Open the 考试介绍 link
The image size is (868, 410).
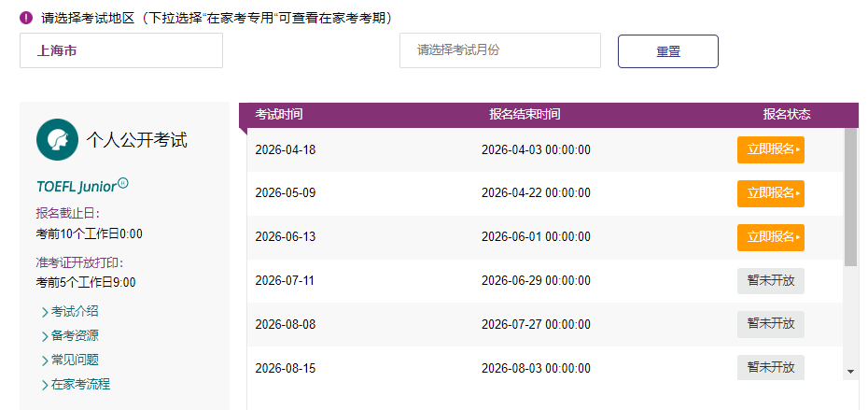coord(74,312)
